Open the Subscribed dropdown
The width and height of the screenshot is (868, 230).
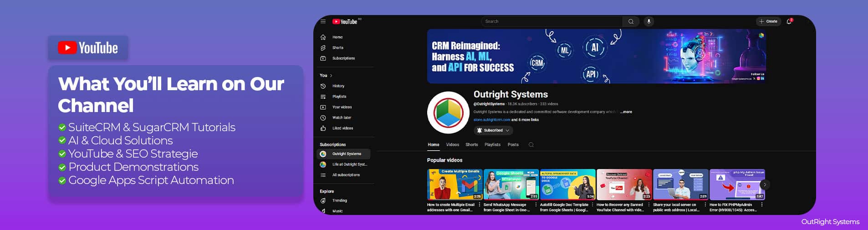[494, 130]
